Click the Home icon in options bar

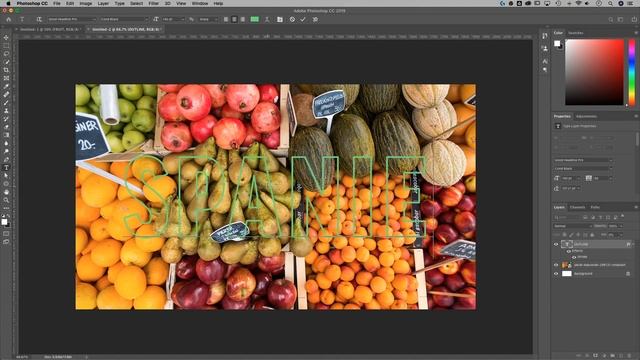(9, 19)
